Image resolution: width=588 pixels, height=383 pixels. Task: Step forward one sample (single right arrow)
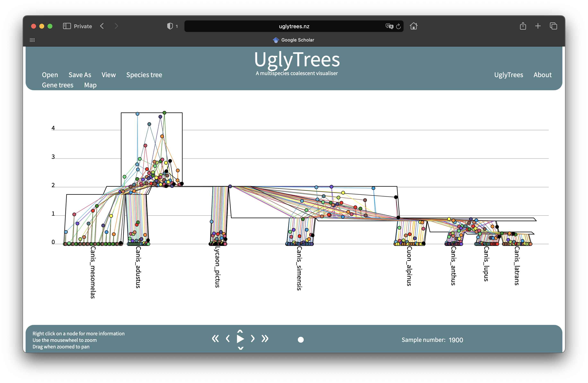tap(252, 339)
